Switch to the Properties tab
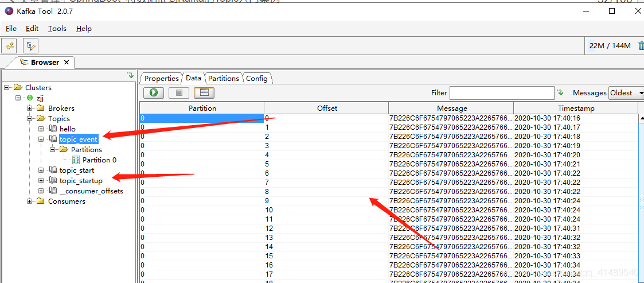Screen dimensions: 644x283 (x=161, y=78)
